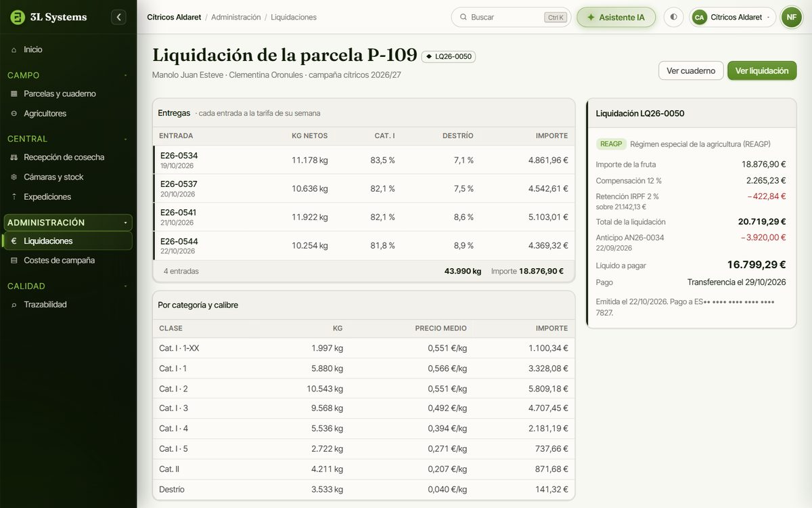
Task: Click the search magnifier icon
Action: [x=464, y=17]
